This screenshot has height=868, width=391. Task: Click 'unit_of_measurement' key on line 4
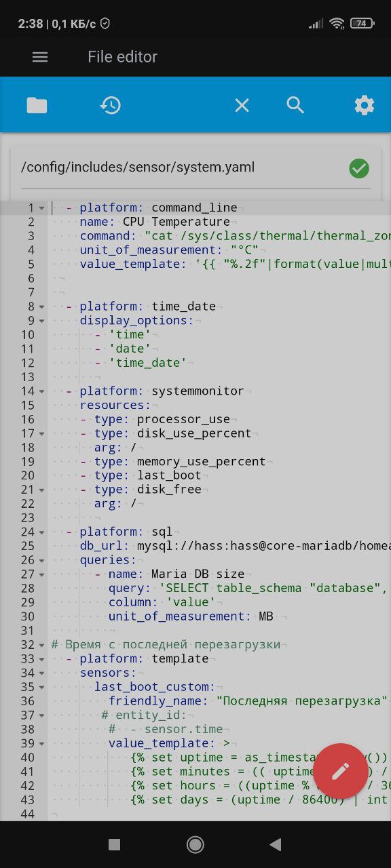coord(147,250)
